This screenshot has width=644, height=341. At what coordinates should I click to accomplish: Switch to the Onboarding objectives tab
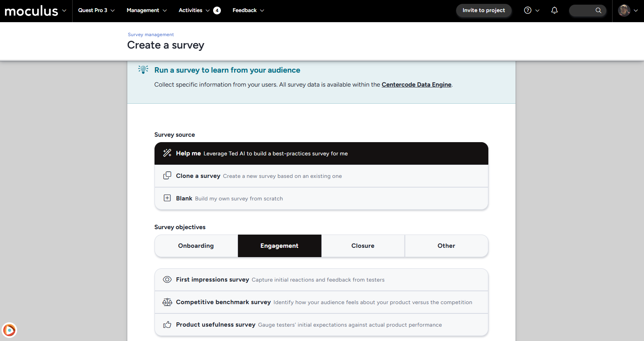pos(196,246)
